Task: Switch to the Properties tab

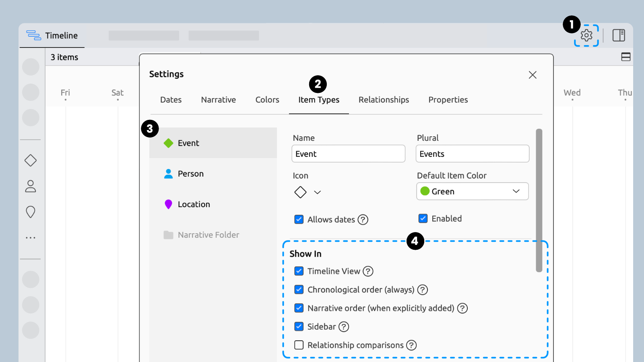Action: pos(448,100)
